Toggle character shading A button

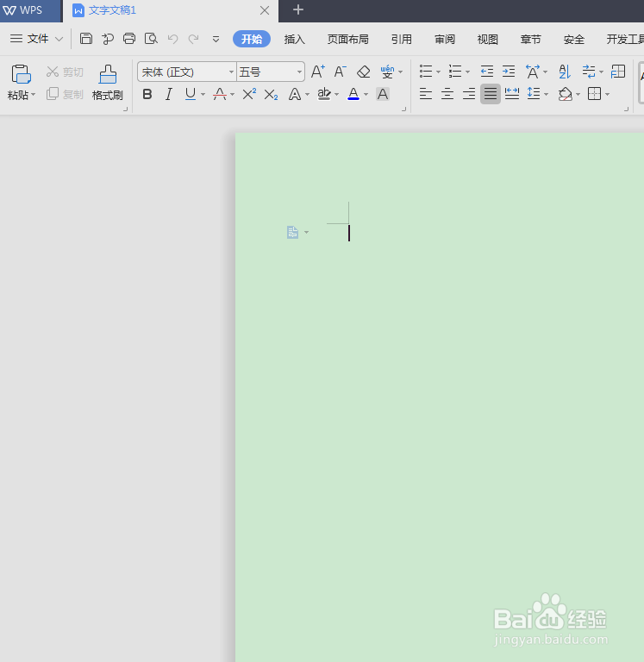[x=383, y=94]
